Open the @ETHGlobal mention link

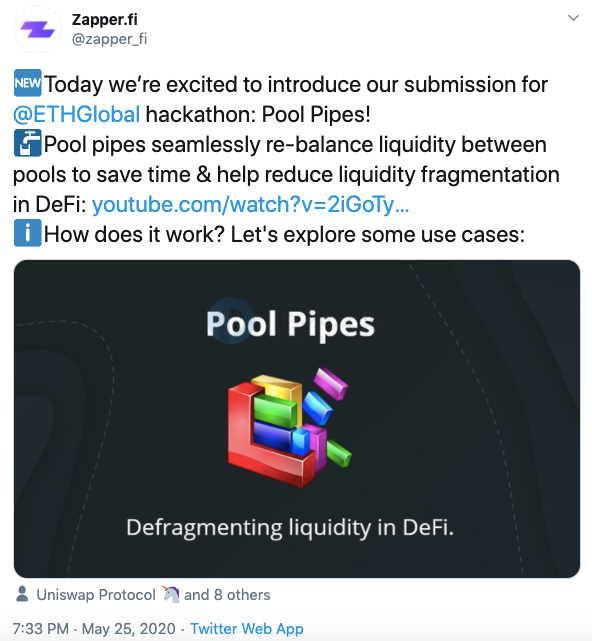click(77, 114)
